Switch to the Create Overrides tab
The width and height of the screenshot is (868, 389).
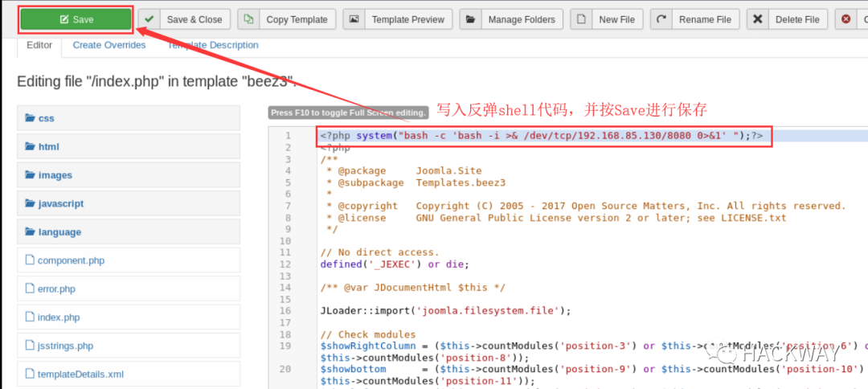click(109, 45)
